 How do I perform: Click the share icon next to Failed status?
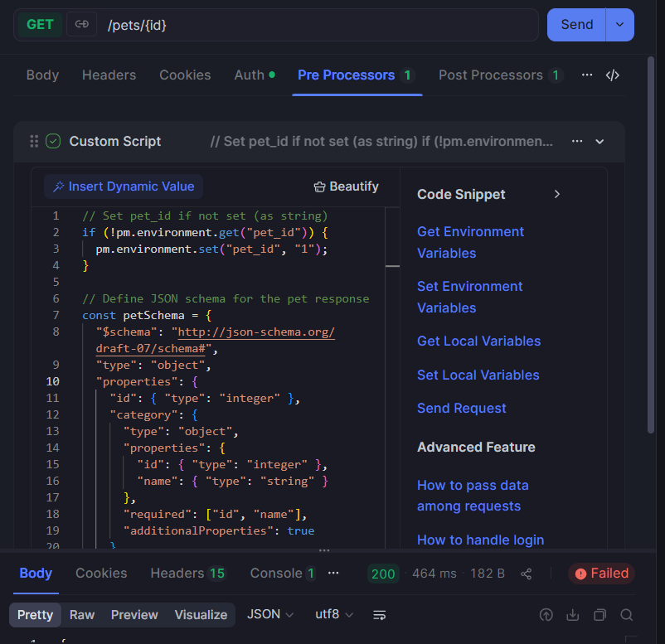[526, 573]
